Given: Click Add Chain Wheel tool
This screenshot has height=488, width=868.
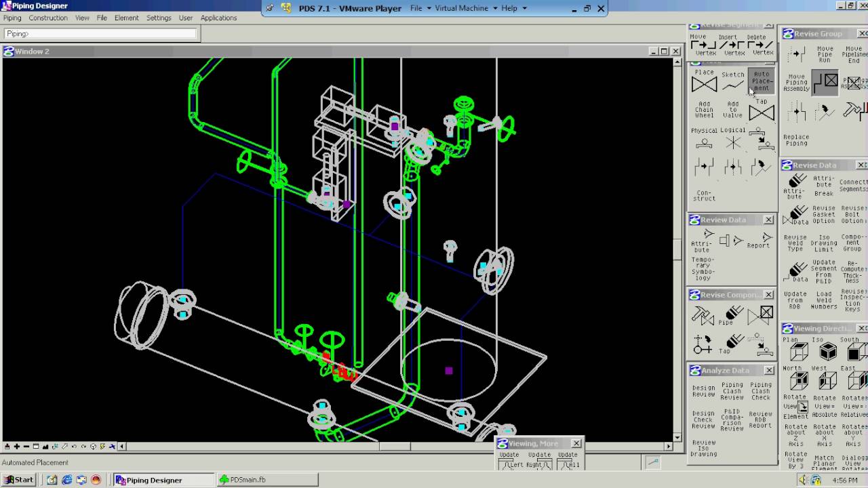Looking at the screenshot, I should [x=704, y=110].
